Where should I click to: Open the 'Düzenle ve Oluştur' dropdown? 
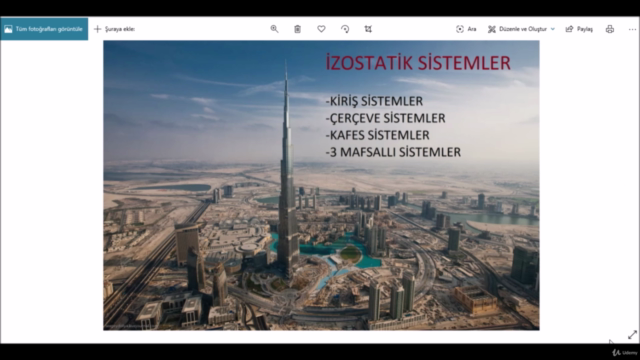click(x=521, y=29)
